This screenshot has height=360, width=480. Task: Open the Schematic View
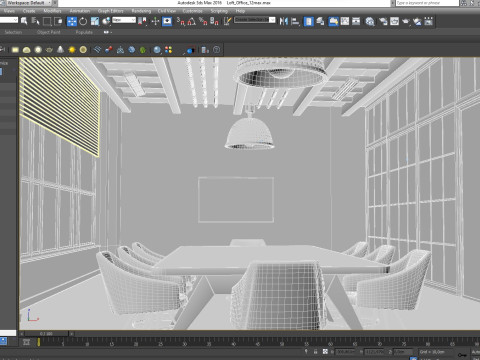coord(356,22)
